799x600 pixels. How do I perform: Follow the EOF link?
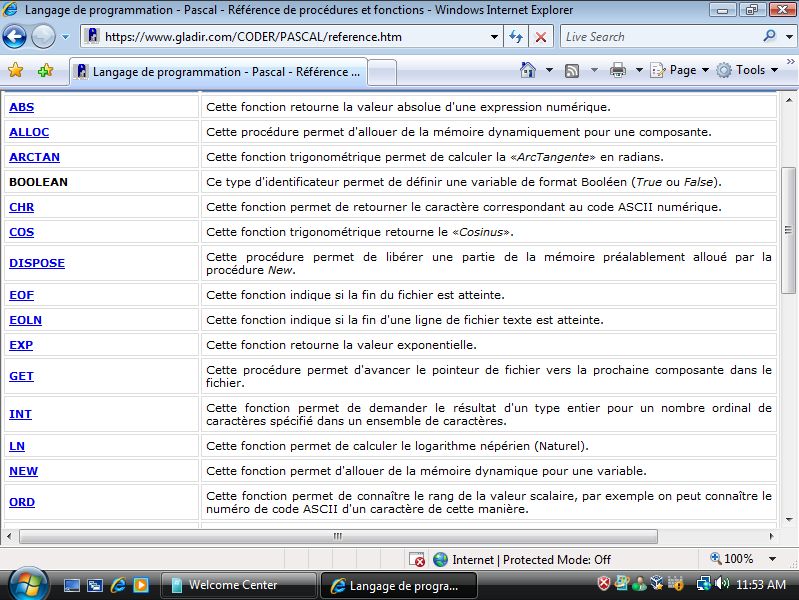click(21, 295)
